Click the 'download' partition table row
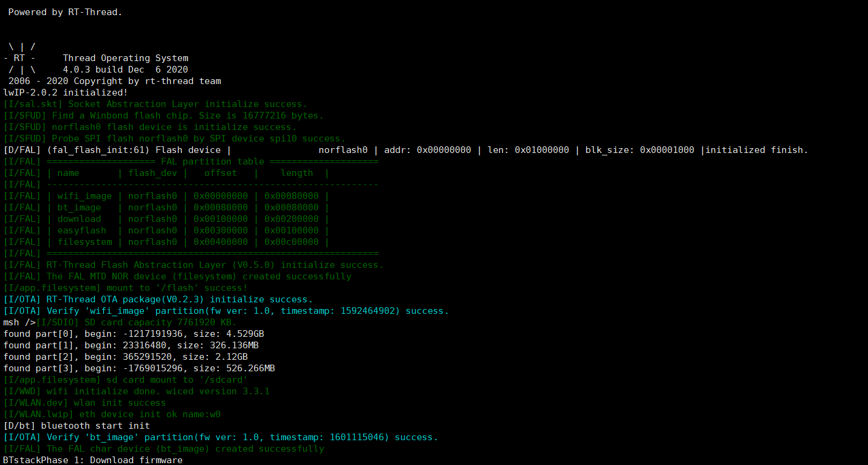The height and width of the screenshot is (465, 868). point(166,219)
